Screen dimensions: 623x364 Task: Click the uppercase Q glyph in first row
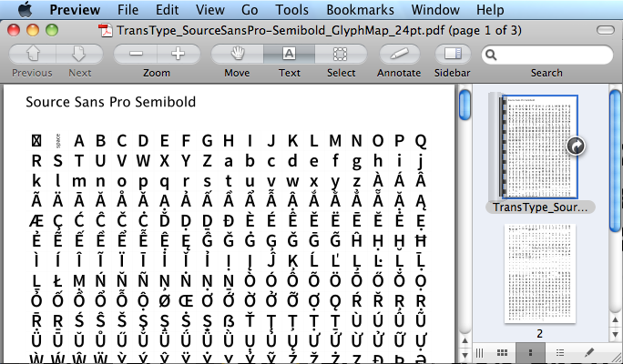421,141
